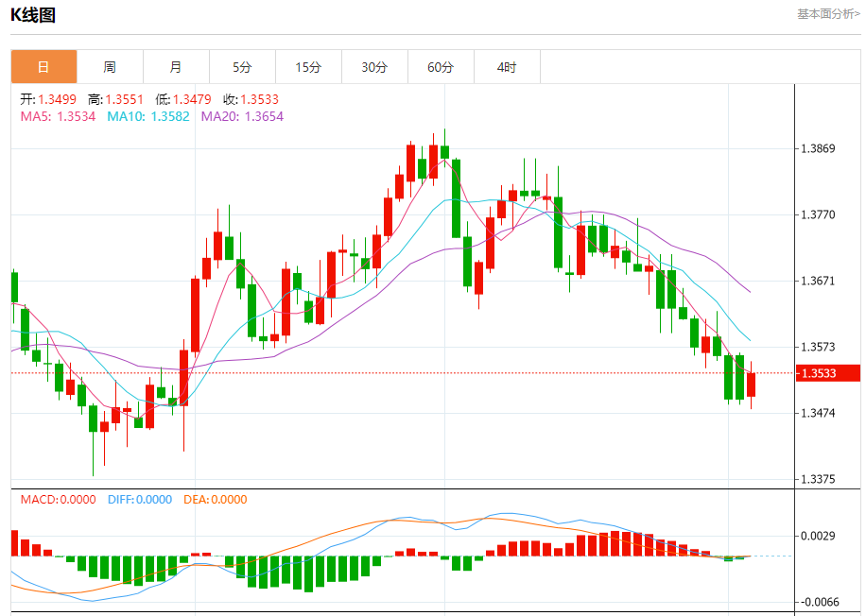Click the 1.3474 axis label
Image resolution: width=866 pixels, height=616 pixels.
point(819,413)
